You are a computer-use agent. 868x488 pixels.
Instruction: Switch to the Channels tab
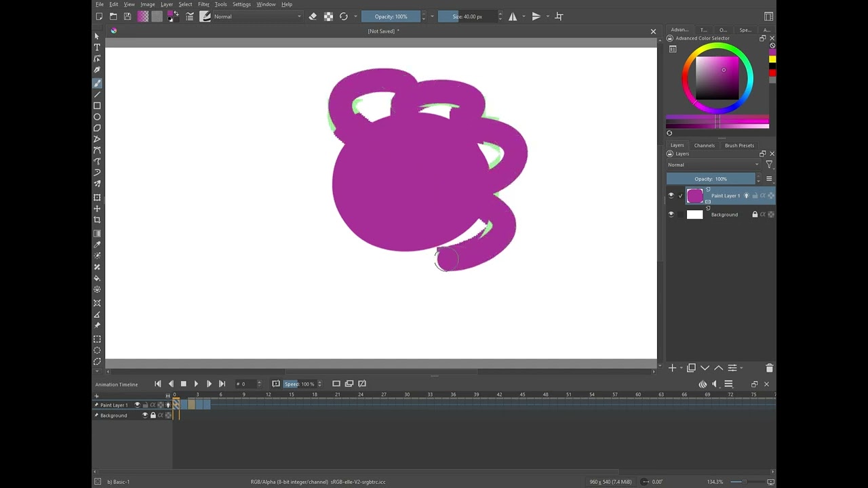pyautogui.click(x=704, y=145)
